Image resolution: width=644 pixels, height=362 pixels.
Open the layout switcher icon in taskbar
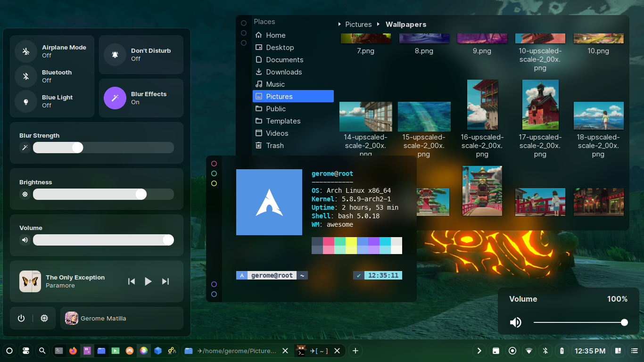click(x=618, y=351)
